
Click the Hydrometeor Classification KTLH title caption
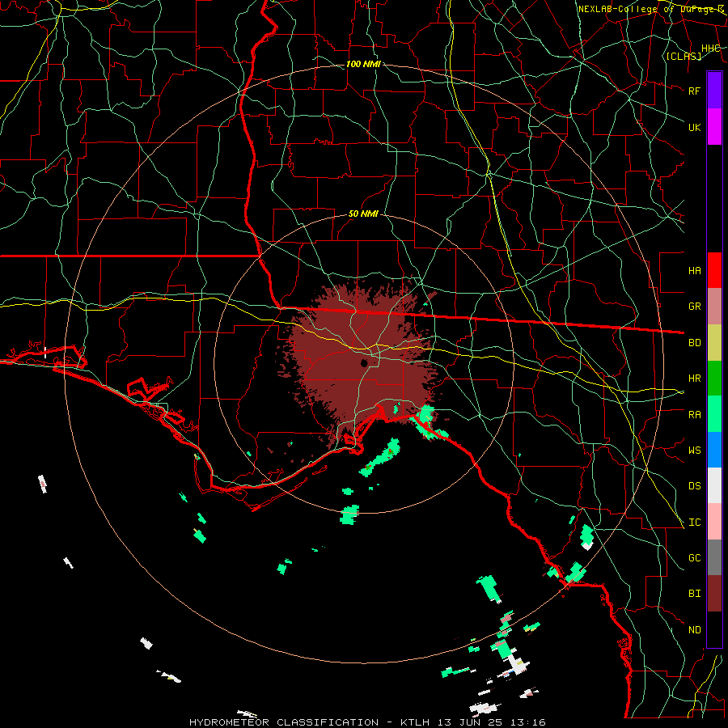(x=367, y=722)
